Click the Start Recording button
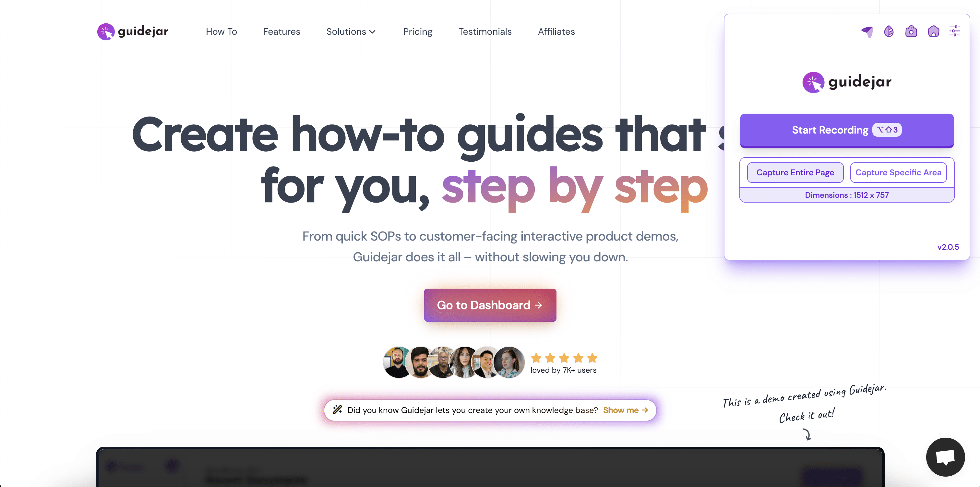This screenshot has height=487, width=980. [847, 130]
